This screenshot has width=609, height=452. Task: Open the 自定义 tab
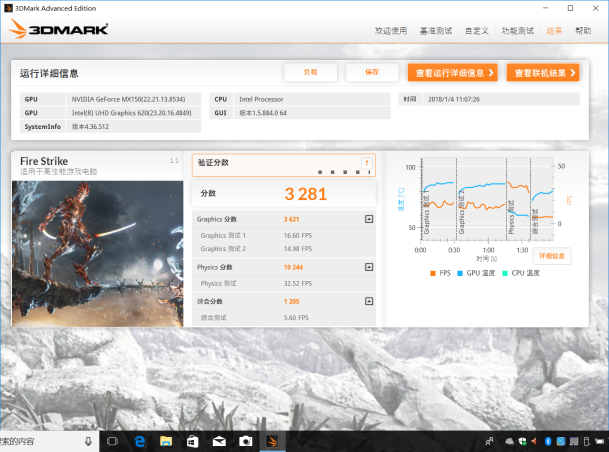click(x=477, y=31)
